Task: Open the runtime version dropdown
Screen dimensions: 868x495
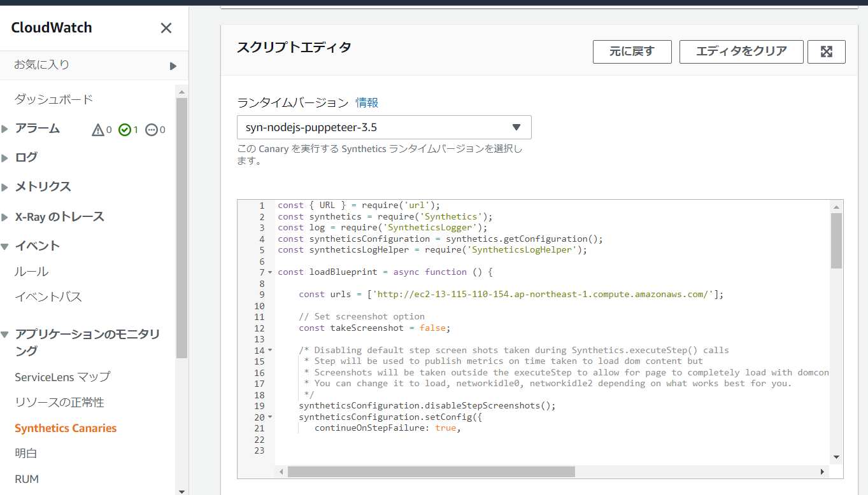Action: pyautogui.click(x=384, y=127)
